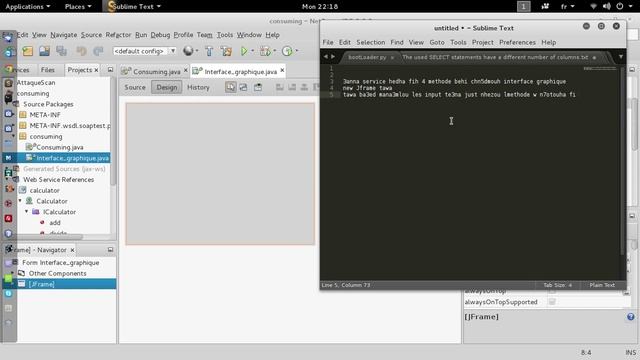Select Web Service References node
The height and width of the screenshot is (360, 640).
tap(58, 180)
